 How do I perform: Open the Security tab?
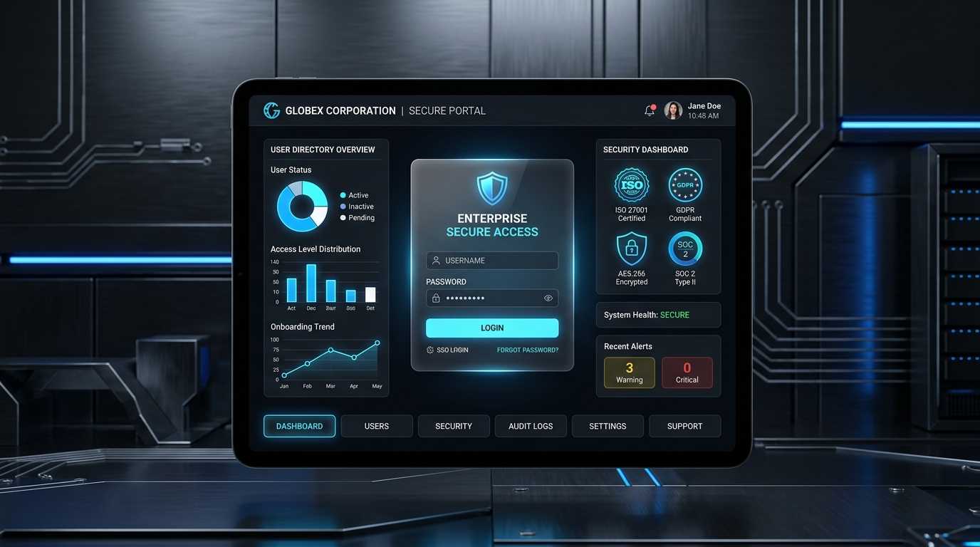pyautogui.click(x=454, y=426)
